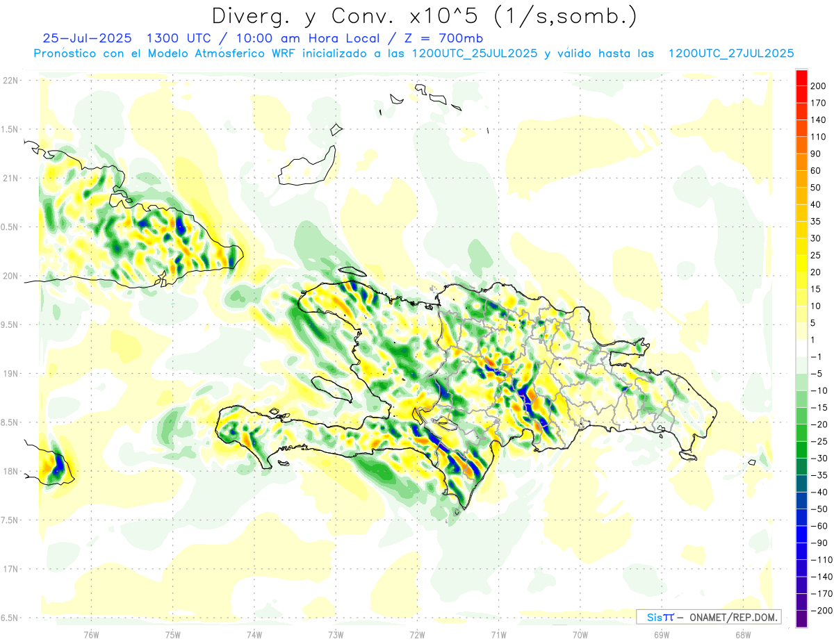Click the "Sistt" logo text in credit box
Screen dimensions: 834x644
(660, 617)
